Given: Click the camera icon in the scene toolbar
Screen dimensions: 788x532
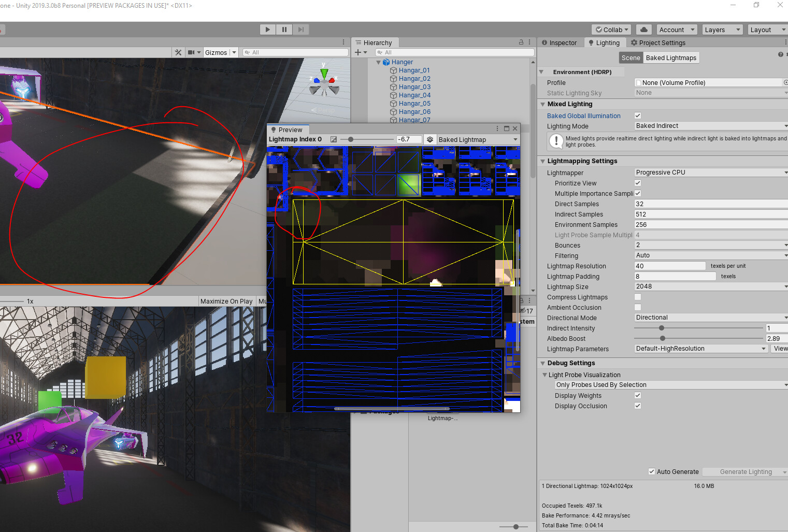Looking at the screenshot, I should tap(190, 52).
